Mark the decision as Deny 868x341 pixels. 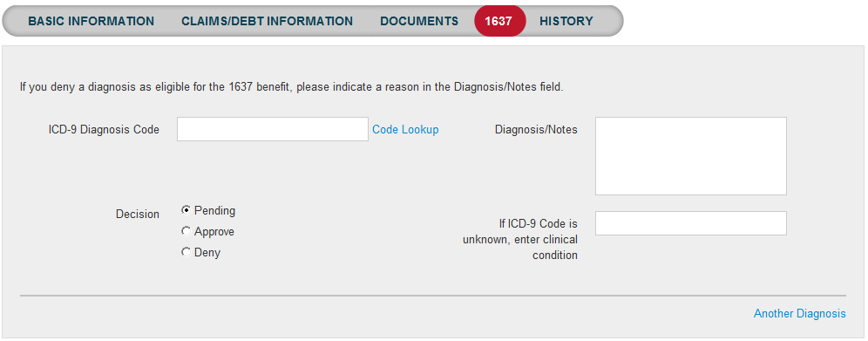point(186,252)
